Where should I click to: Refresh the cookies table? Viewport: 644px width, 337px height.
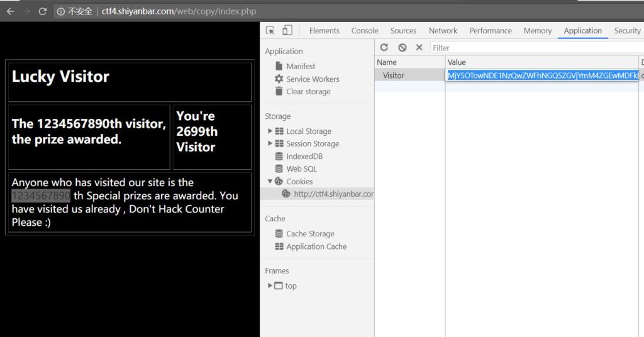pyautogui.click(x=384, y=47)
